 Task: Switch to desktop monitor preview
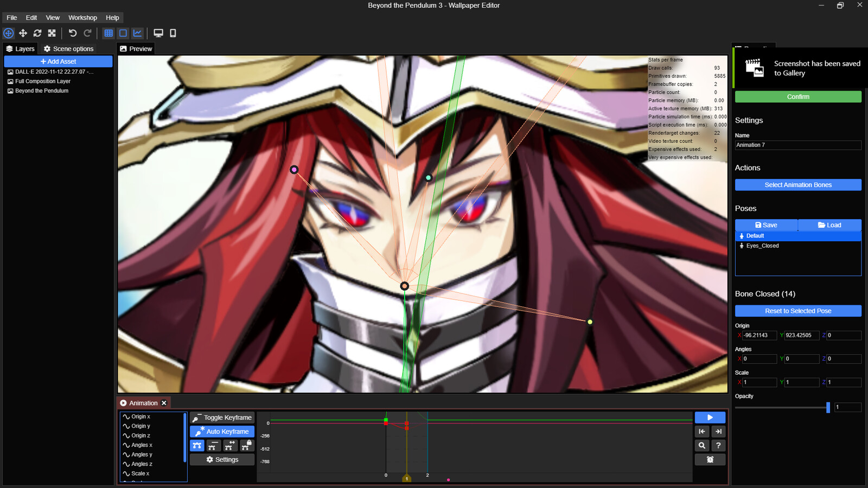pos(158,33)
